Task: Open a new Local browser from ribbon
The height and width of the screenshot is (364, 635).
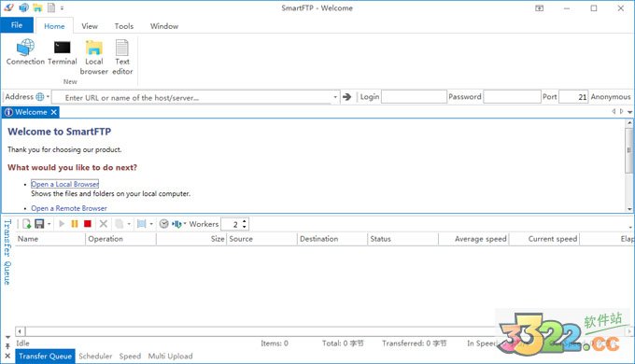Action: 94,57
